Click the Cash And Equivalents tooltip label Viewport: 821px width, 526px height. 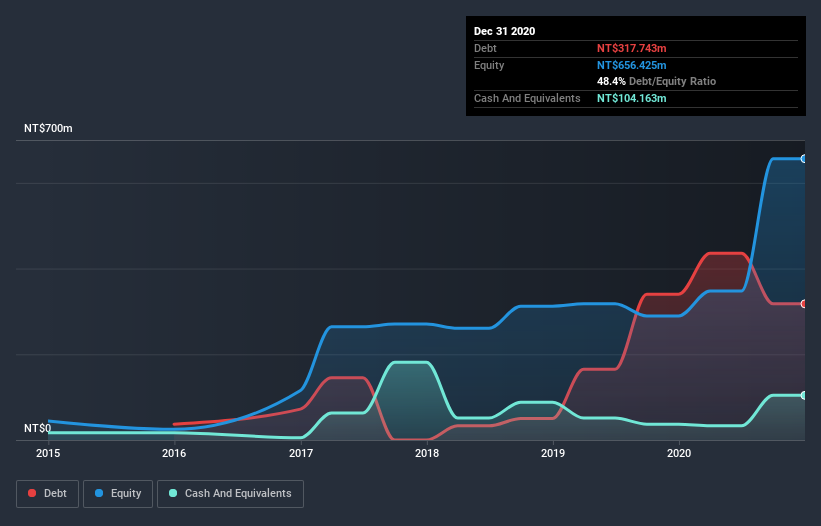527,98
